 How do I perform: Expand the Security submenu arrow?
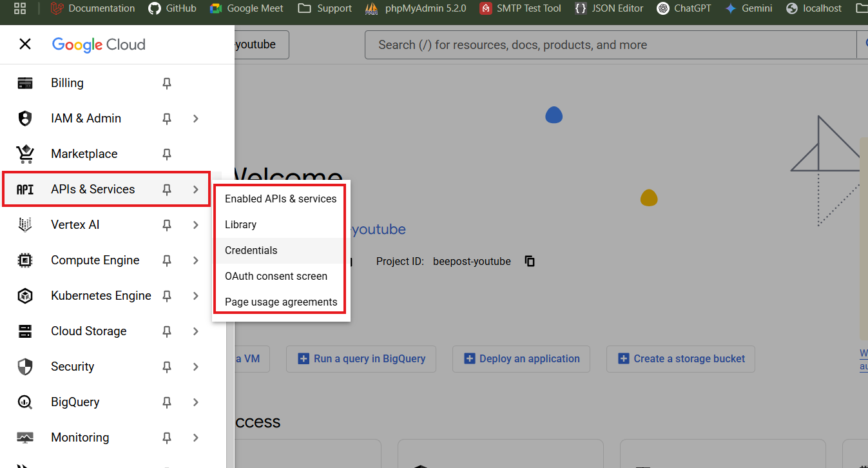196,367
